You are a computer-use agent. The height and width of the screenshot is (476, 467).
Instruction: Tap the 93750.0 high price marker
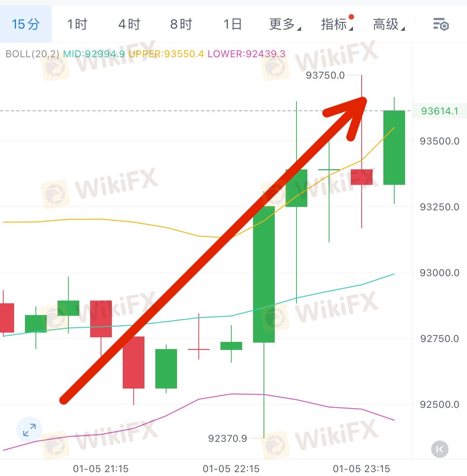(325, 75)
